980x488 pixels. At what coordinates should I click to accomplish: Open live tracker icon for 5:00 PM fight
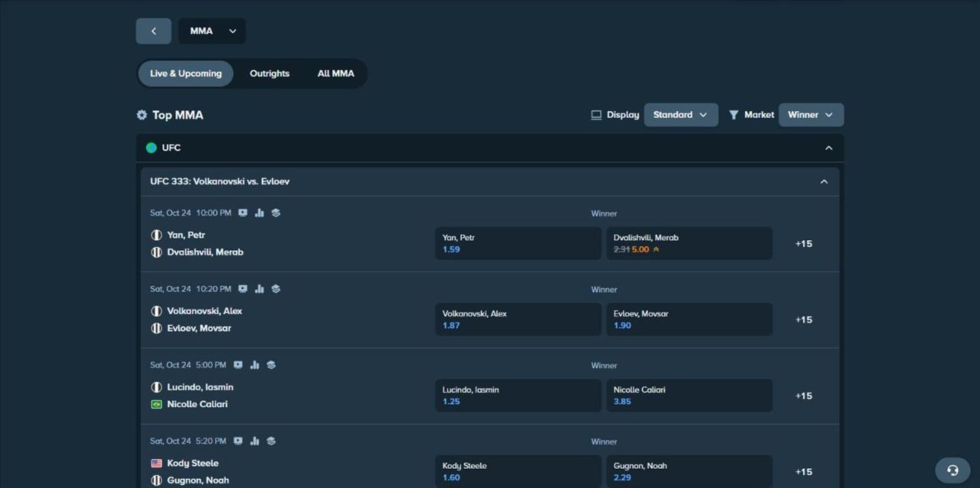(238, 365)
